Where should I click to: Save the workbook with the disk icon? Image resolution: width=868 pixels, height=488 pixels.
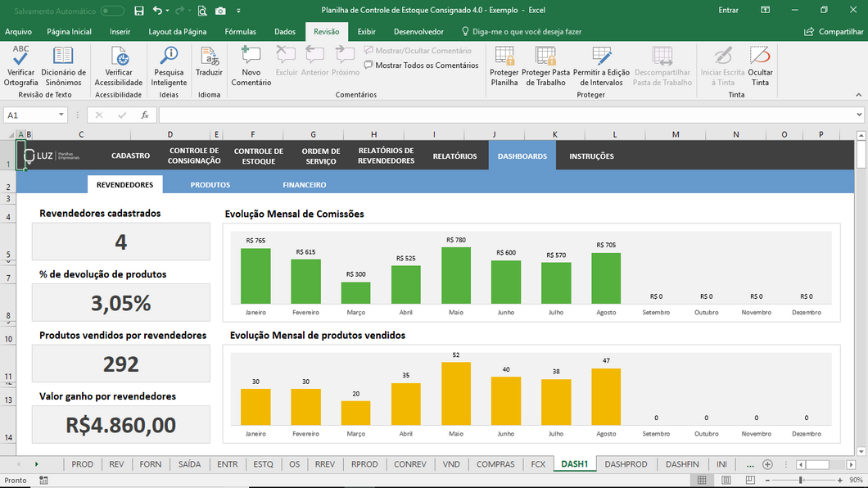(139, 11)
